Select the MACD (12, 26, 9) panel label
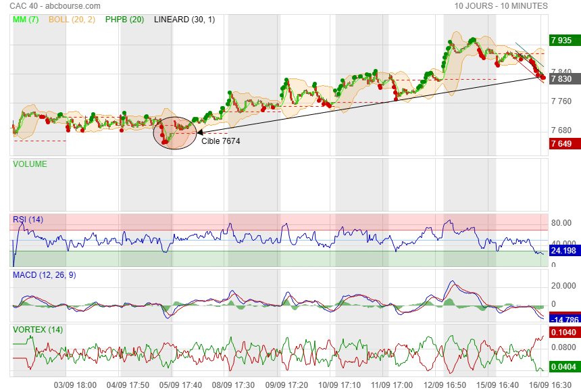The image size is (581, 392). (x=45, y=274)
